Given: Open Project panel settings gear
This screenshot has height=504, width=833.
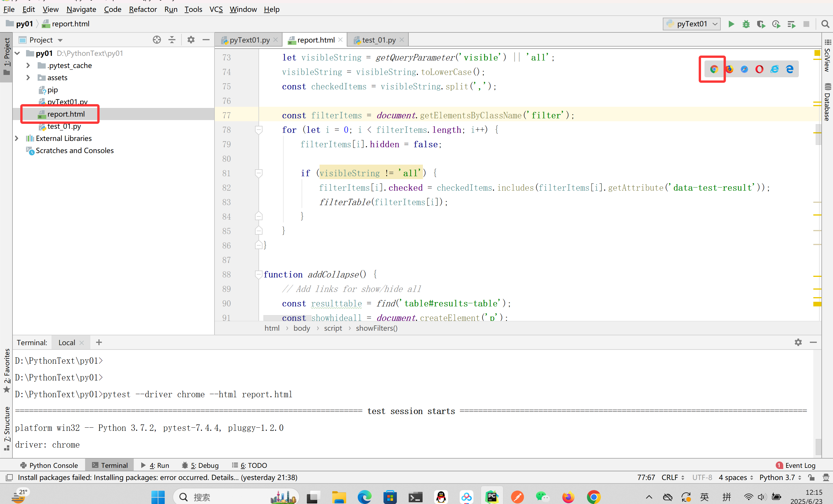Looking at the screenshot, I should tap(191, 40).
